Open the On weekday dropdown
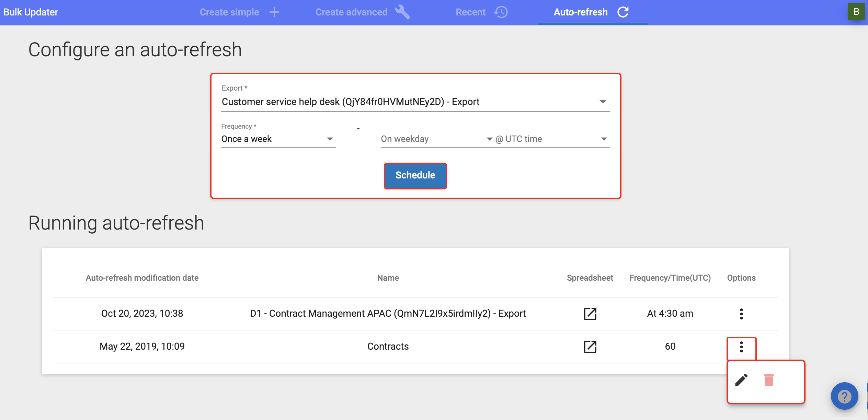The width and height of the screenshot is (868, 420). tap(437, 139)
